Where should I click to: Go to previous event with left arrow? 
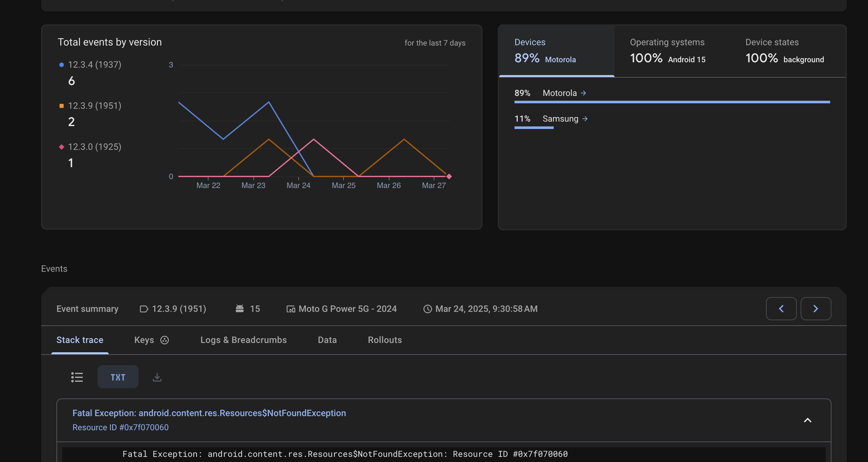[781, 309]
